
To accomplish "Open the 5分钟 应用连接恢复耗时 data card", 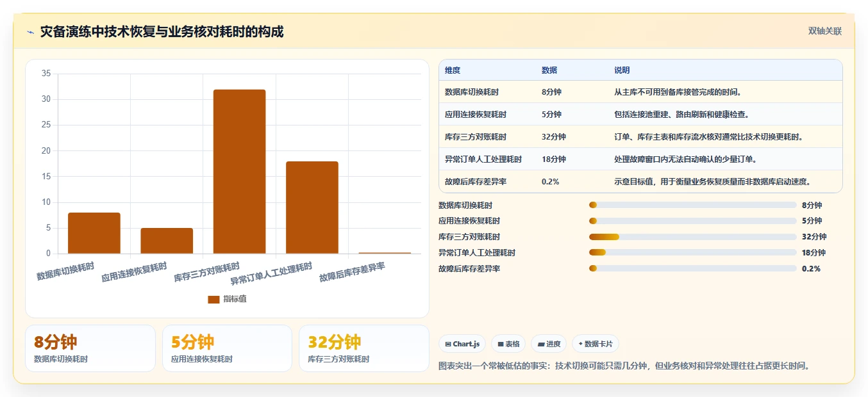I will click(227, 348).
